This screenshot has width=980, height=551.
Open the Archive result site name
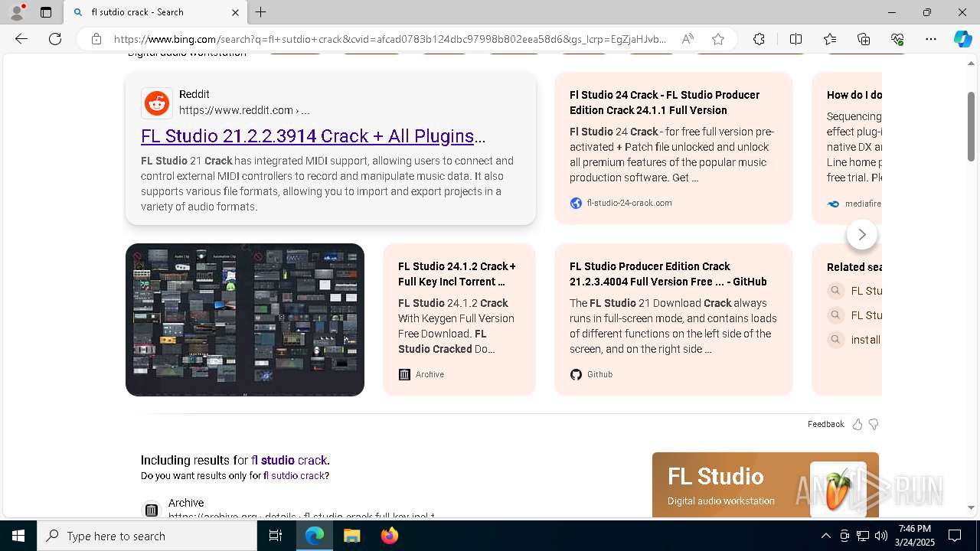[186, 503]
